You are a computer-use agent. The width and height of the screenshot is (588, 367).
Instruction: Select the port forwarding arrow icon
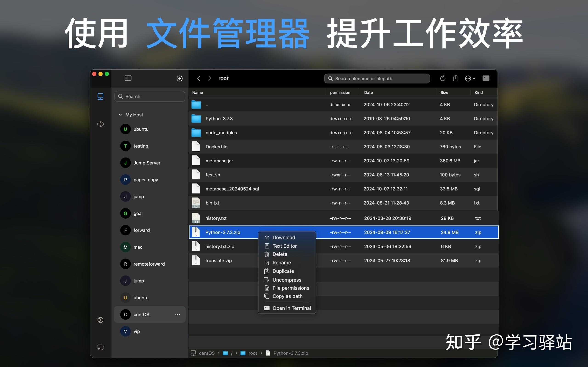(x=100, y=124)
